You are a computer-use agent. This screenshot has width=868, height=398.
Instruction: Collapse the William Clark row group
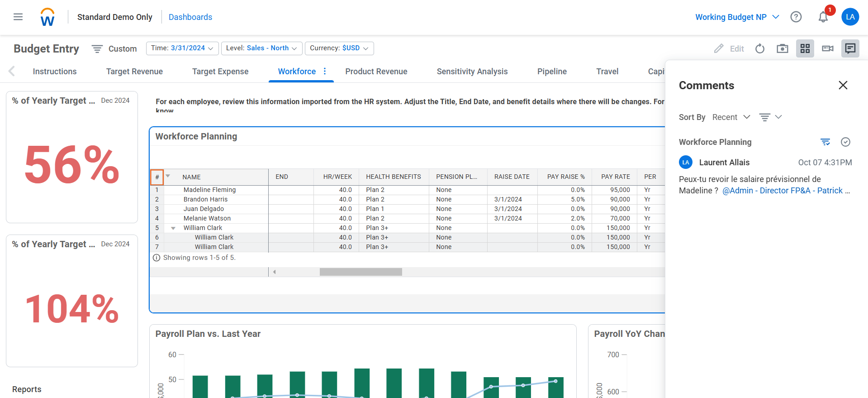click(173, 228)
